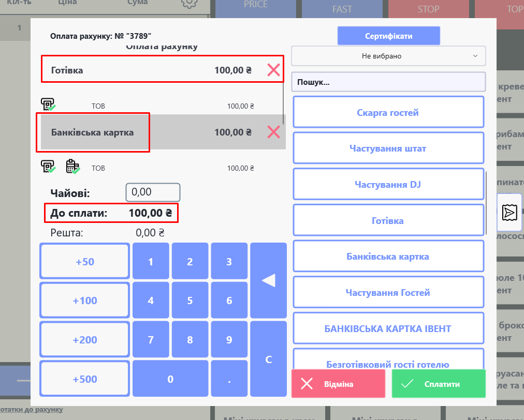Focus the Пошук search box

[388, 82]
